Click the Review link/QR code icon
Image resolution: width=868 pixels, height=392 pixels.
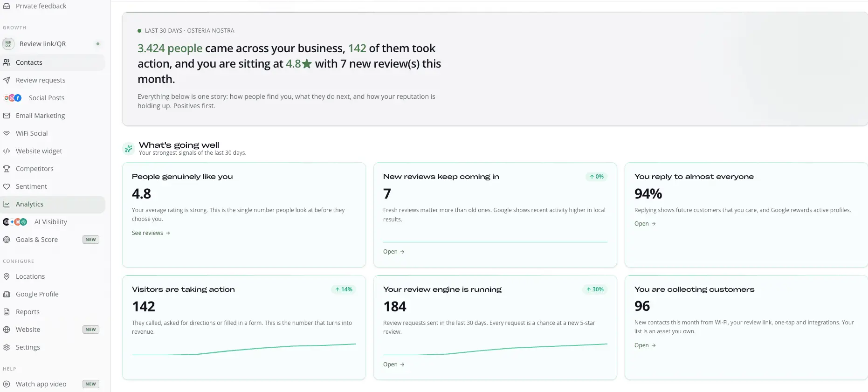pyautogui.click(x=8, y=44)
